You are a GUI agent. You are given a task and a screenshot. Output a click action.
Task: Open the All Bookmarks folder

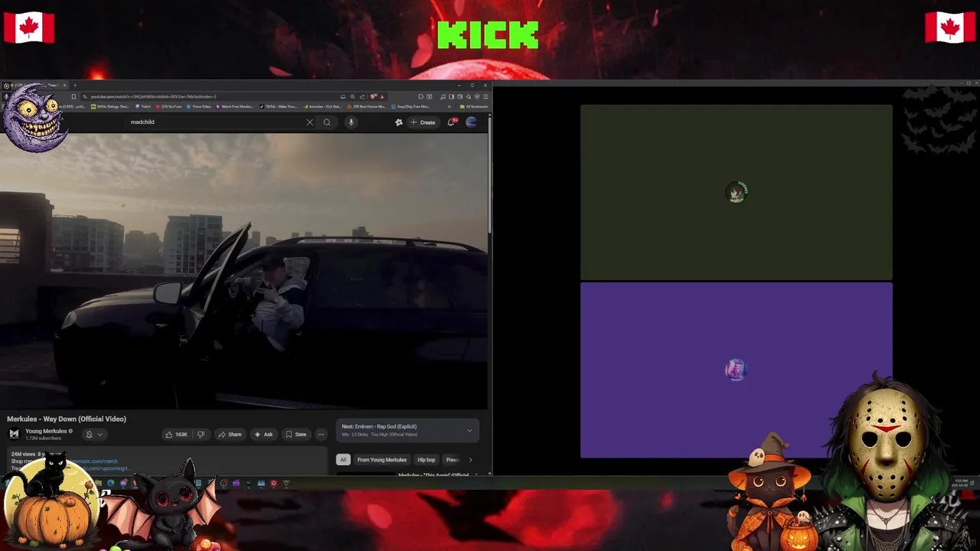coord(473,106)
